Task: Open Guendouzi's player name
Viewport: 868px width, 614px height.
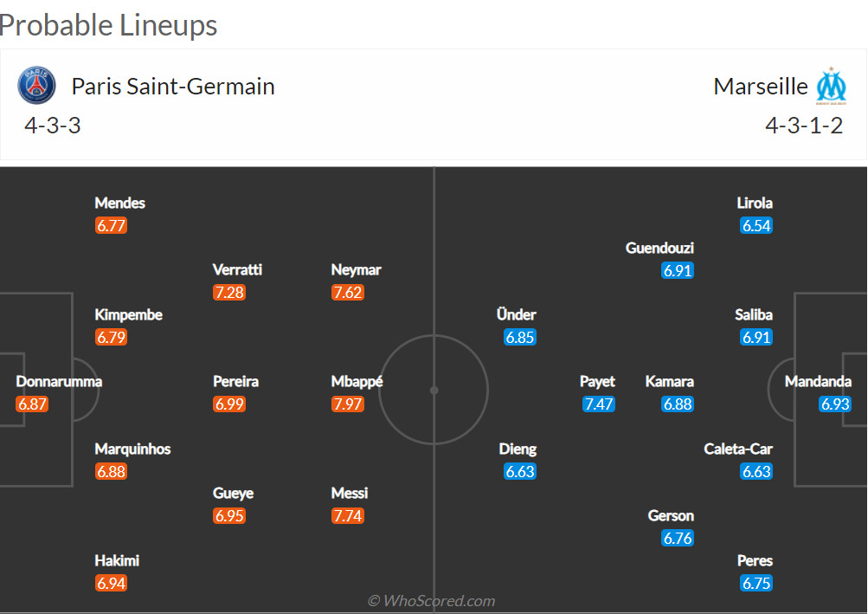Action: [x=659, y=249]
